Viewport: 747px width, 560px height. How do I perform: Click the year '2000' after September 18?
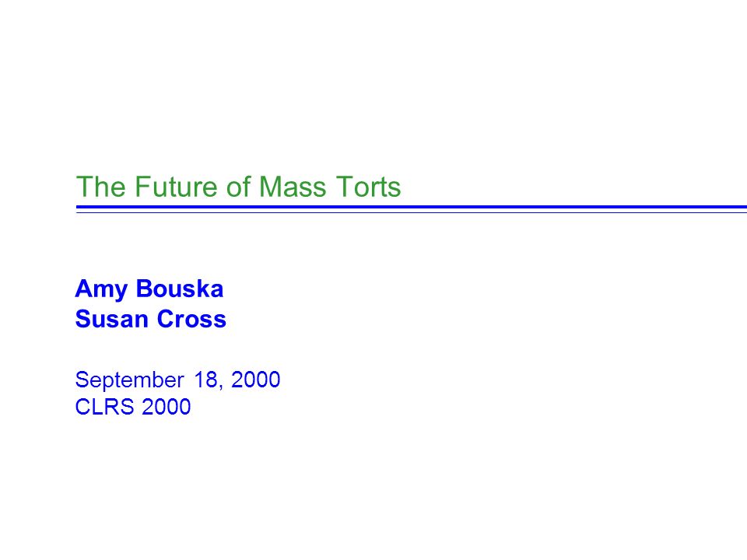click(x=256, y=380)
